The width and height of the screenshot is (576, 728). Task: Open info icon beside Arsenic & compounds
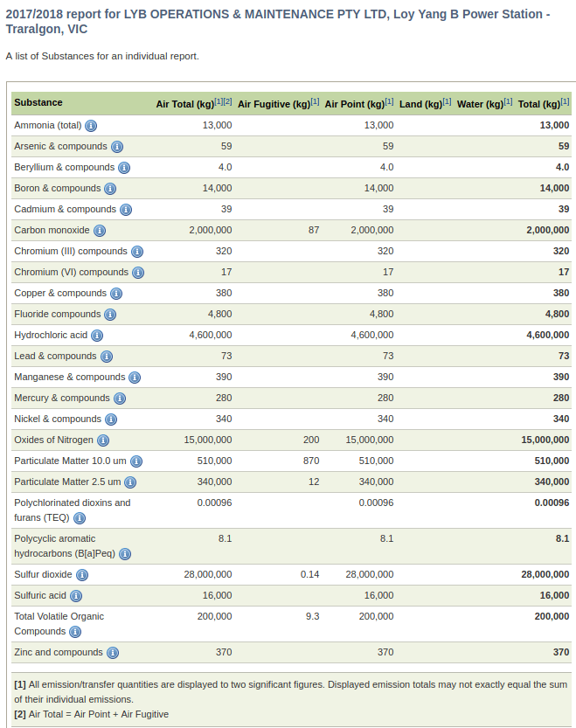117,147
